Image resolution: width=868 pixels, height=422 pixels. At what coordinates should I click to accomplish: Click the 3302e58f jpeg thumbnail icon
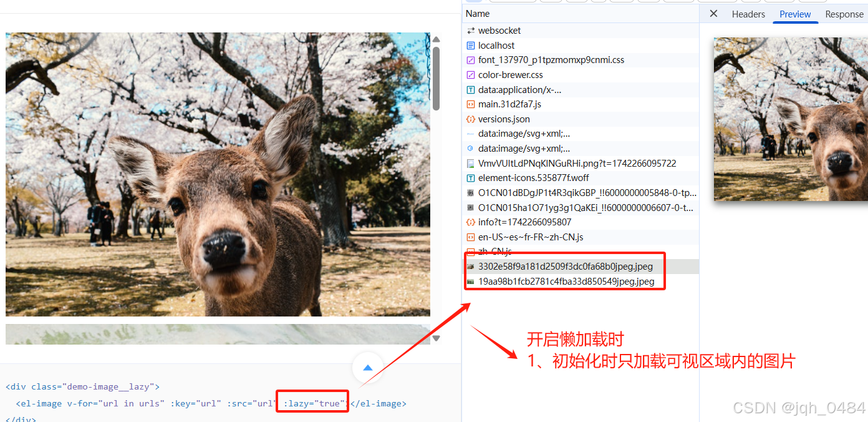coord(471,267)
